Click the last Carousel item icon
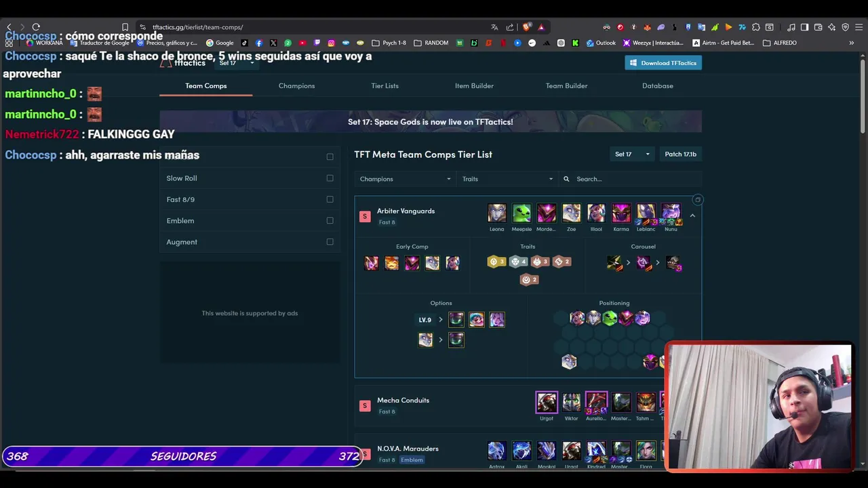The image size is (868, 488). (673, 262)
